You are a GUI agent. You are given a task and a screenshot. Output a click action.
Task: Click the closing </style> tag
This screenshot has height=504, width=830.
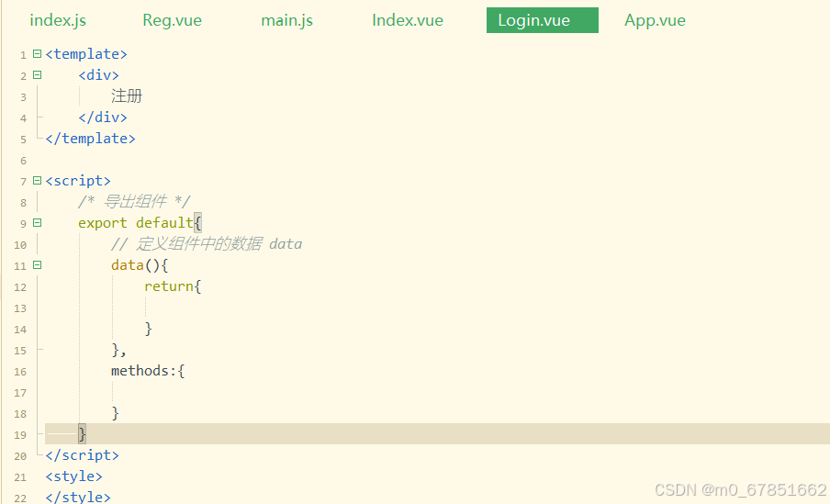click(x=78, y=498)
